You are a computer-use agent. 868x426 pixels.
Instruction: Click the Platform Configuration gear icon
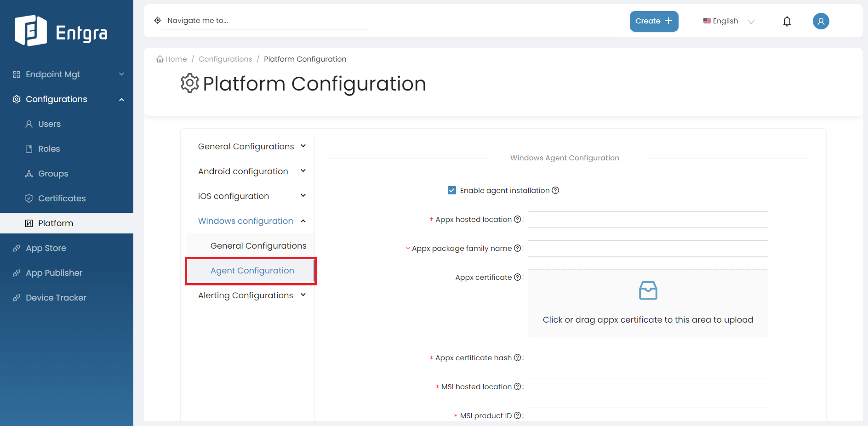pos(190,83)
